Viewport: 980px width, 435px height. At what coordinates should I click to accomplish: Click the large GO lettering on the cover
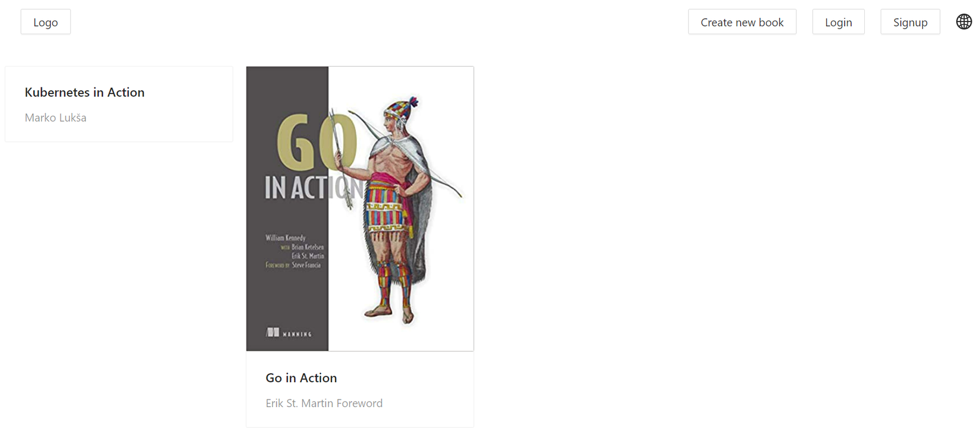(317, 141)
